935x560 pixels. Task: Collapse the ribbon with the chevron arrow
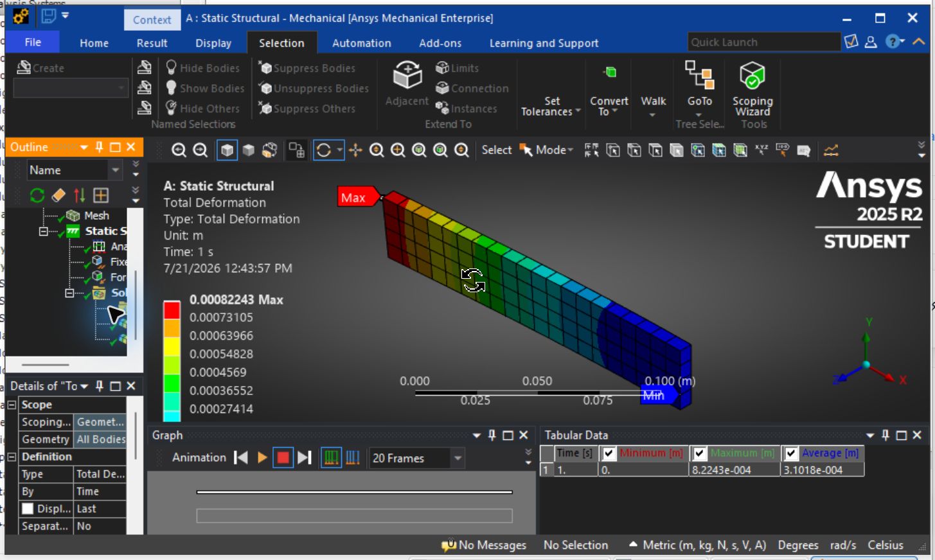pos(919,42)
